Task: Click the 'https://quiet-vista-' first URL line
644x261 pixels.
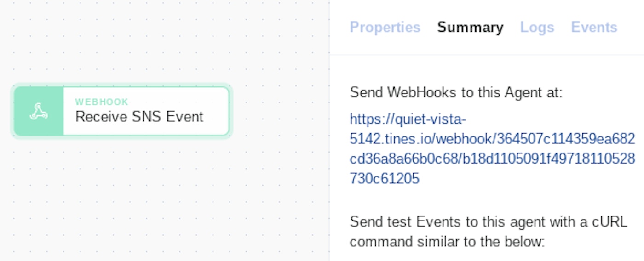Action: 408,119
